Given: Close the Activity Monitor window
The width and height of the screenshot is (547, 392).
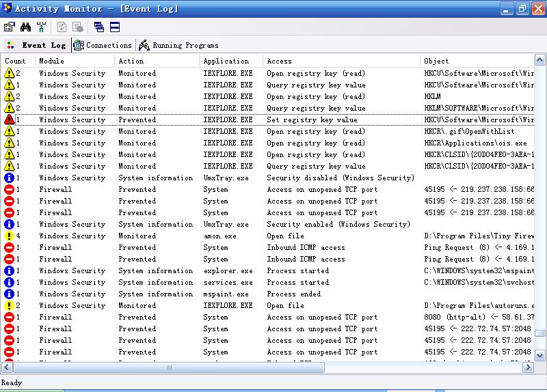Looking at the screenshot, I should point(538,8).
